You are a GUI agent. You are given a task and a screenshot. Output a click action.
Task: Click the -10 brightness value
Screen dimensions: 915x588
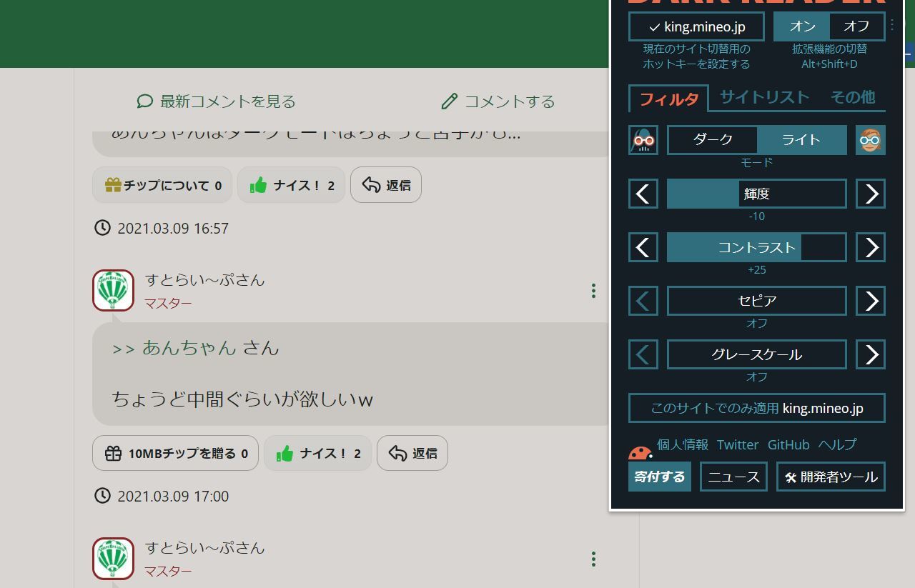click(756, 216)
